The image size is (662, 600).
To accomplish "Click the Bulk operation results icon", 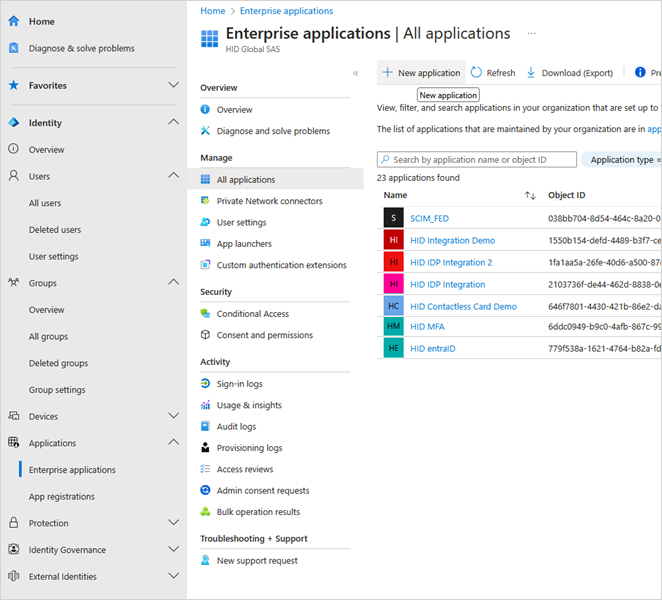I will [205, 511].
